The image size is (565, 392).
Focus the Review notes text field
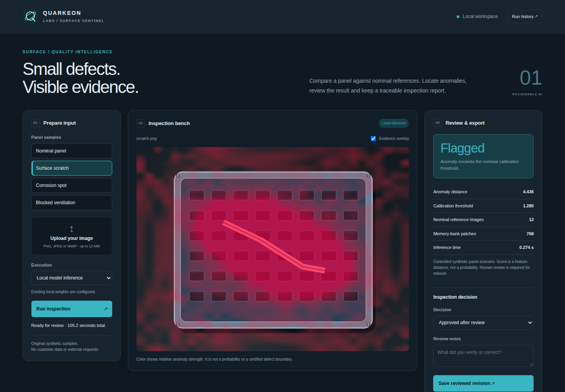coord(483,356)
